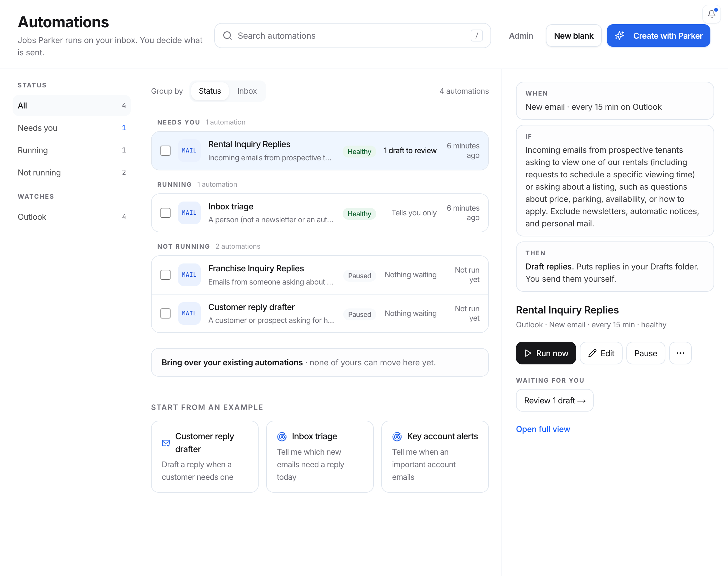Click the Healthy badge on Inbox triage

coord(359,214)
